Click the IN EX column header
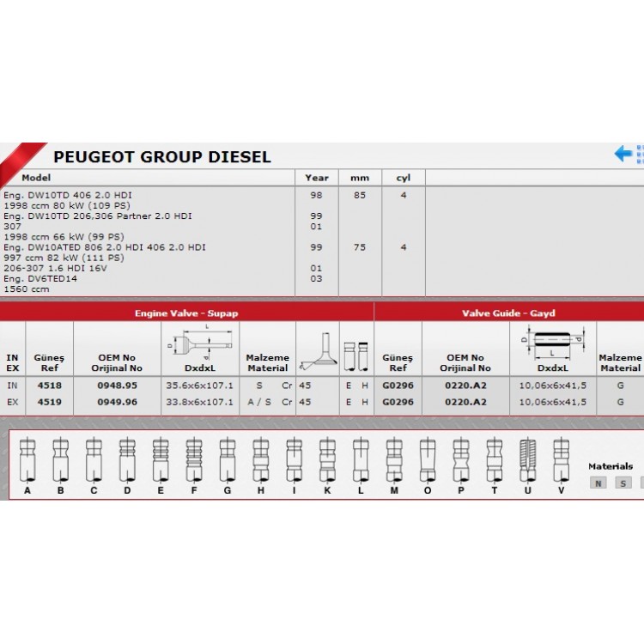 (x=12, y=362)
